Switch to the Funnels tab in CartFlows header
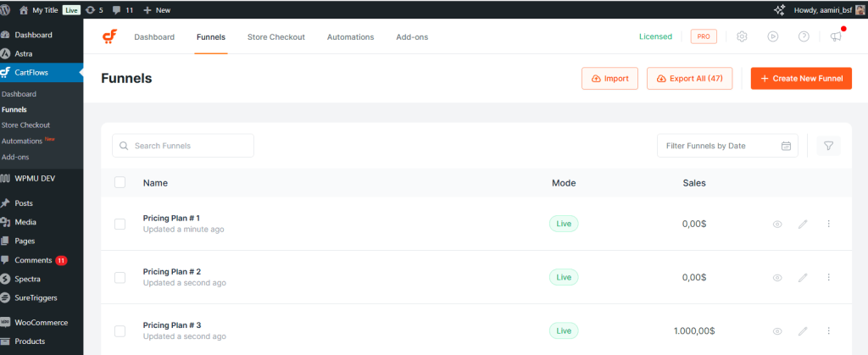The width and height of the screenshot is (868, 355). tap(211, 37)
